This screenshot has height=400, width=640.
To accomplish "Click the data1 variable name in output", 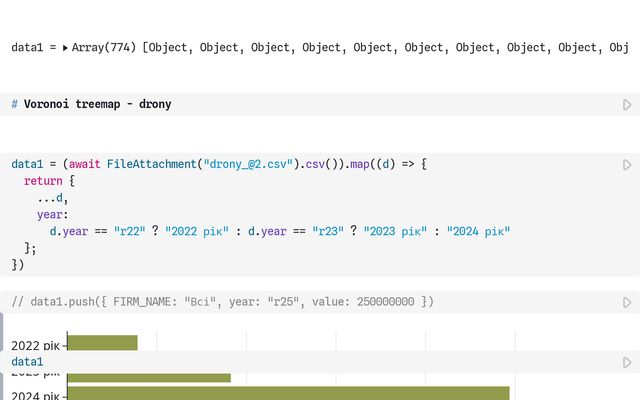I will click(27, 47).
